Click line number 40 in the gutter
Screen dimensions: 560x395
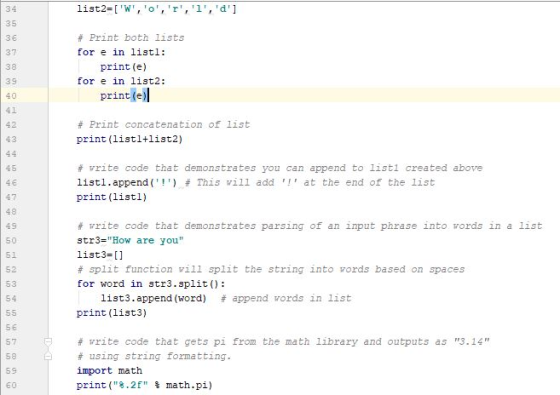[11, 96]
